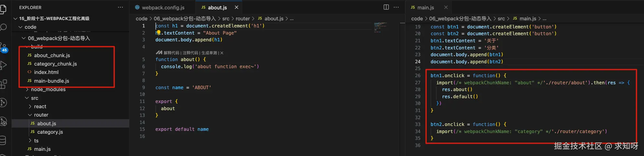
Task: Expand the ts folder
Action: (30, 140)
